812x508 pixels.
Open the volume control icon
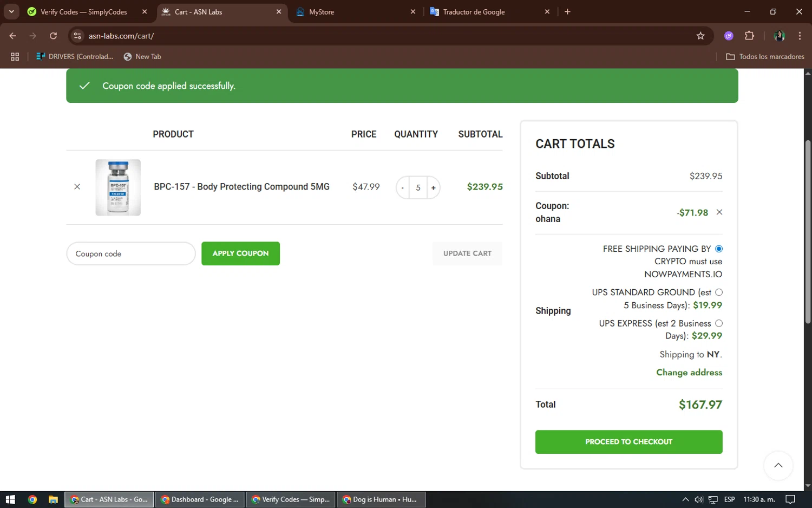point(699,499)
